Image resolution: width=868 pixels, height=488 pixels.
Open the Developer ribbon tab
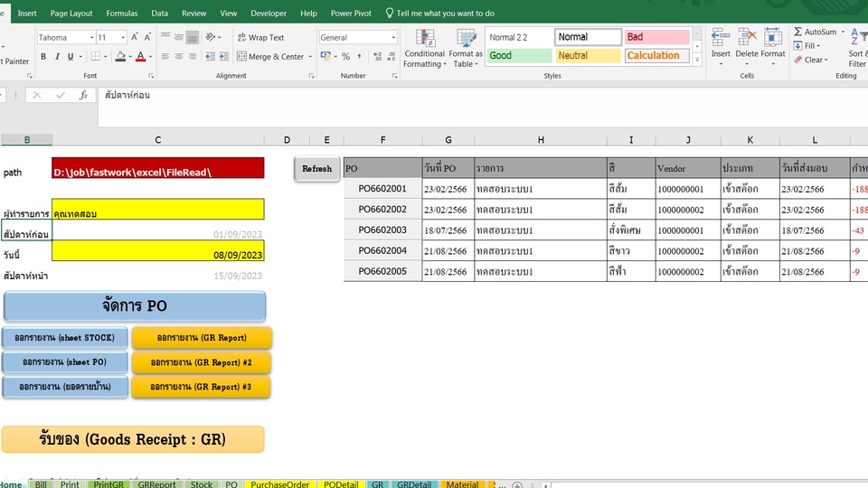point(269,14)
